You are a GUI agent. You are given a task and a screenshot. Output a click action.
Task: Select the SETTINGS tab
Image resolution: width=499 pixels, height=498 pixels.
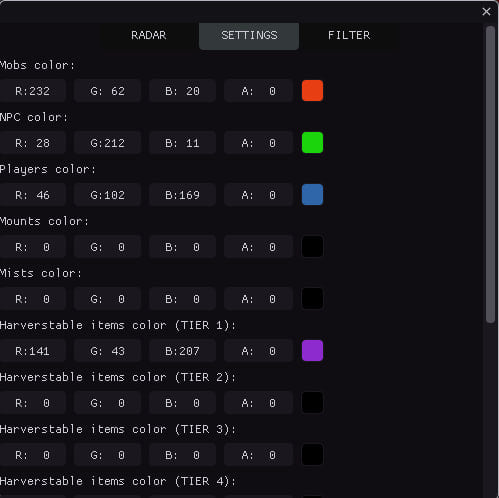coord(249,36)
